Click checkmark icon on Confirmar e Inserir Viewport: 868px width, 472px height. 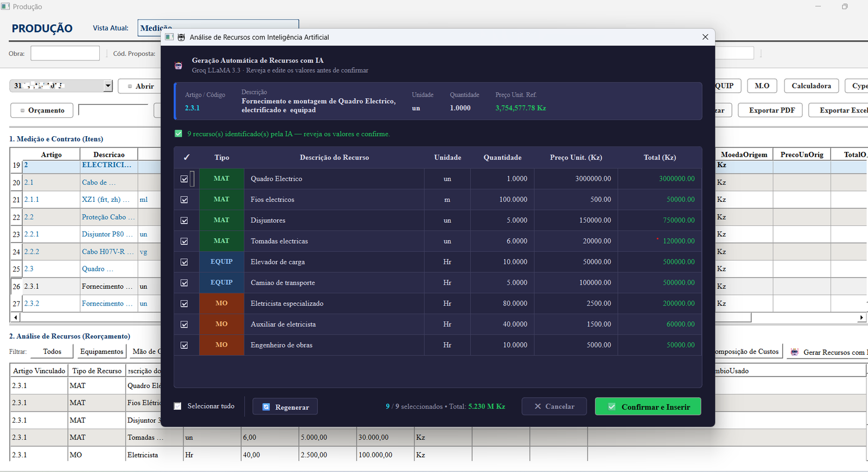click(x=612, y=406)
